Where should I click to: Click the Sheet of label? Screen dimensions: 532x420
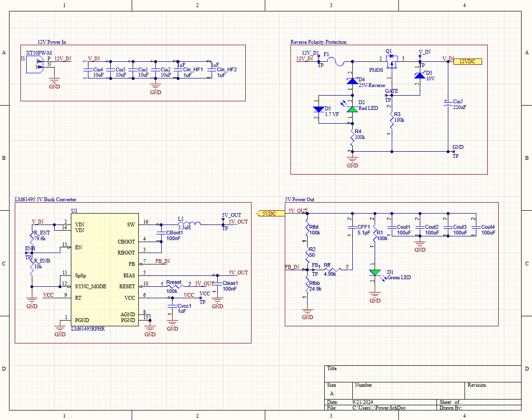tap(450, 402)
